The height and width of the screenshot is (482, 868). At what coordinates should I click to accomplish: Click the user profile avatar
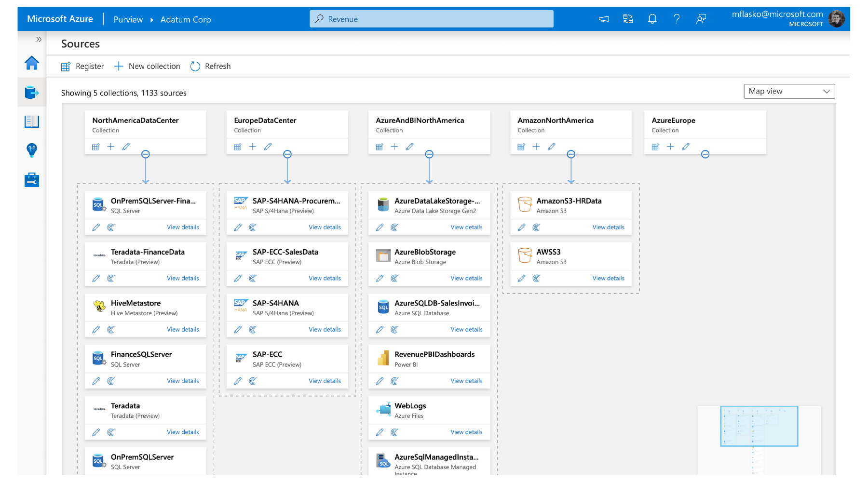point(836,19)
